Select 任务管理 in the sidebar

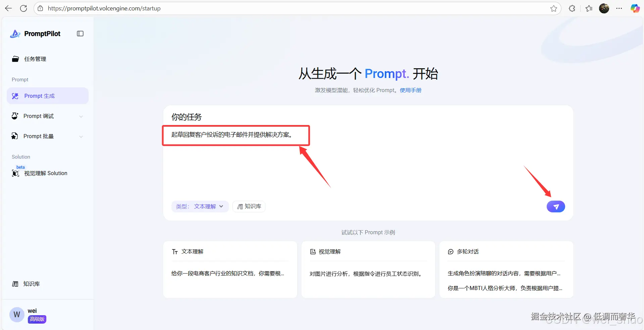click(x=35, y=59)
